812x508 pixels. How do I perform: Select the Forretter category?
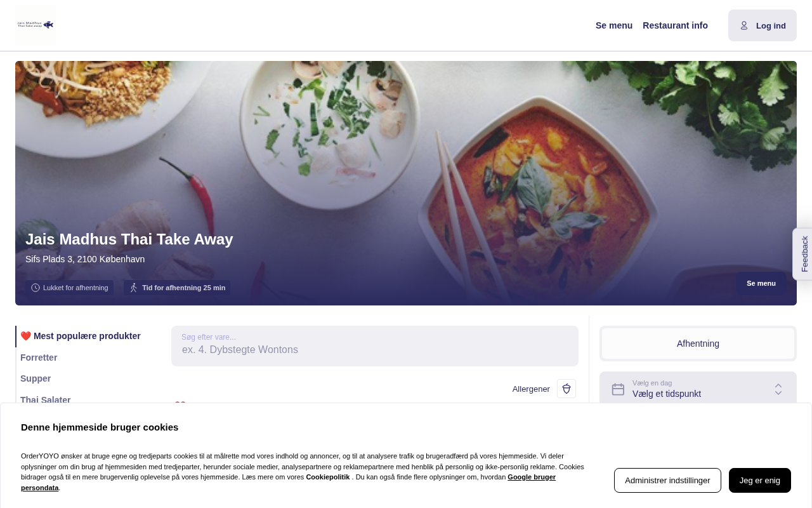pyautogui.click(x=39, y=358)
